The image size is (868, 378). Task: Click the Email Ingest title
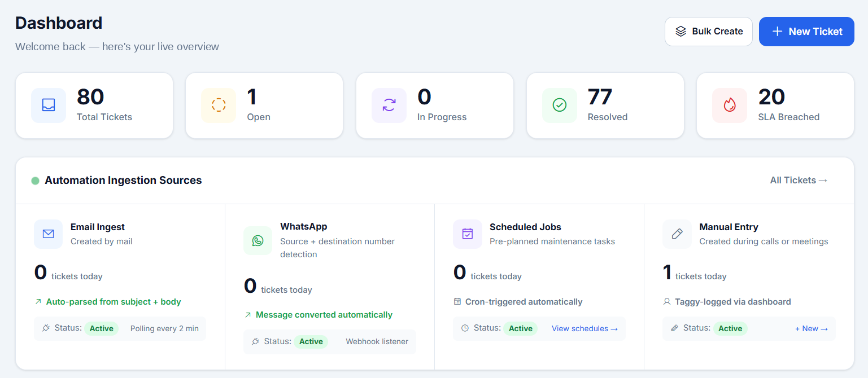[x=98, y=227]
